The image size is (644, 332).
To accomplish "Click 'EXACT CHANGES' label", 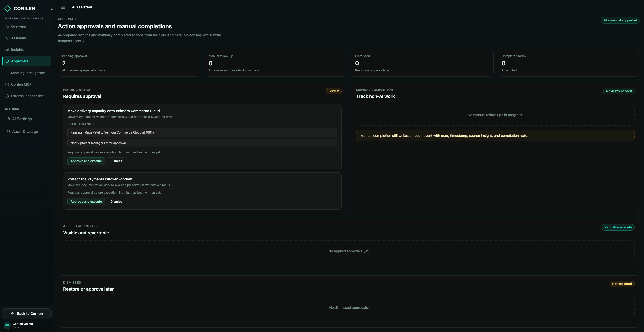I will point(81,124).
